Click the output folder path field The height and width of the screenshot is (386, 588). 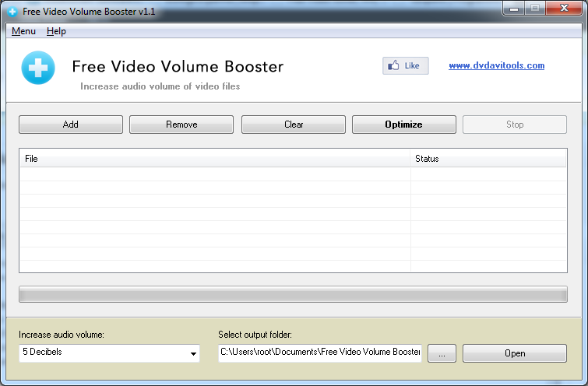(x=319, y=353)
